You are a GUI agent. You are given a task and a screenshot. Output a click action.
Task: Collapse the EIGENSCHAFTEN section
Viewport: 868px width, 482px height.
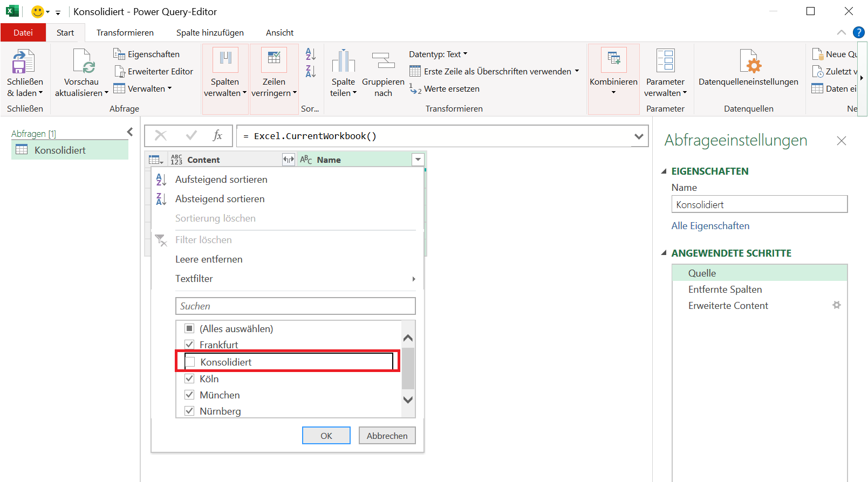(x=664, y=171)
